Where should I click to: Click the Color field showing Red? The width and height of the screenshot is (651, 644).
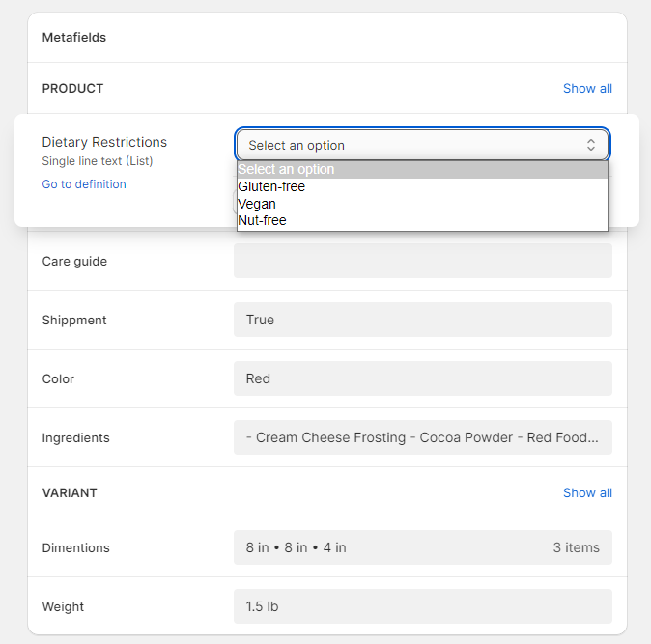click(x=422, y=378)
